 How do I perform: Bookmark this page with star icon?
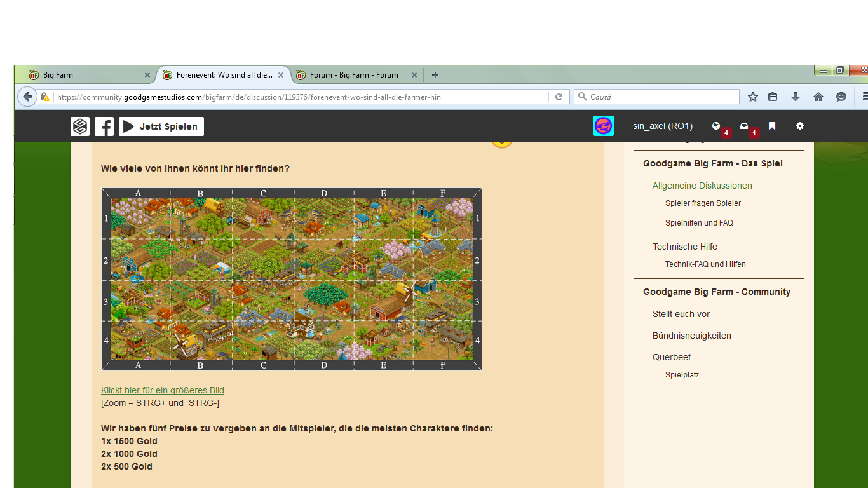pyautogui.click(x=753, y=97)
